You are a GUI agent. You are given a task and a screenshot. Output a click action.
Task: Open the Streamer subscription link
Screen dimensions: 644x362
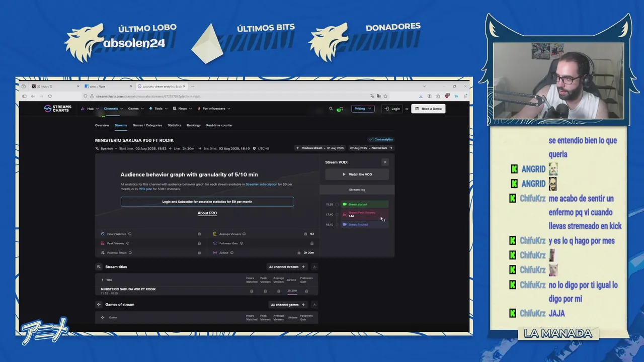pyautogui.click(x=261, y=185)
